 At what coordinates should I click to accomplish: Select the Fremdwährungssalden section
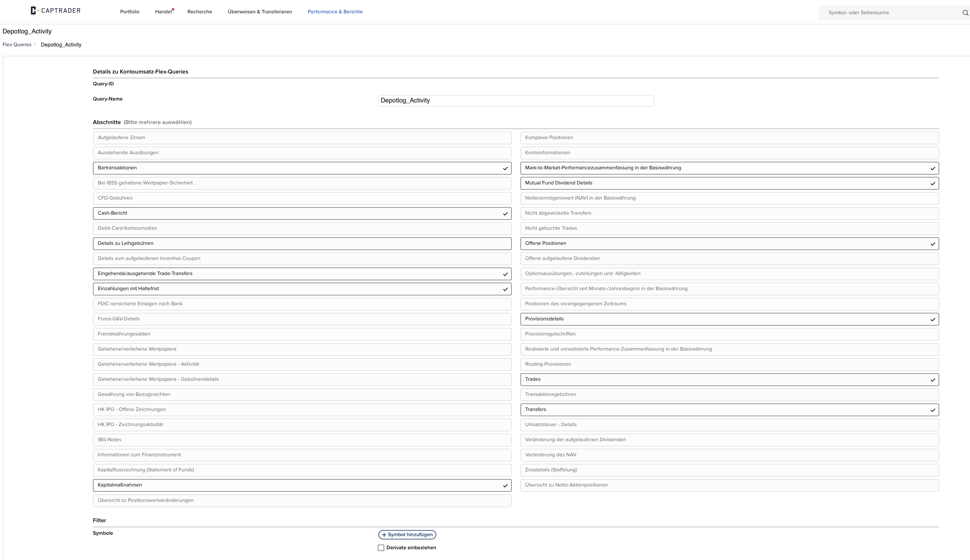click(302, 334)
